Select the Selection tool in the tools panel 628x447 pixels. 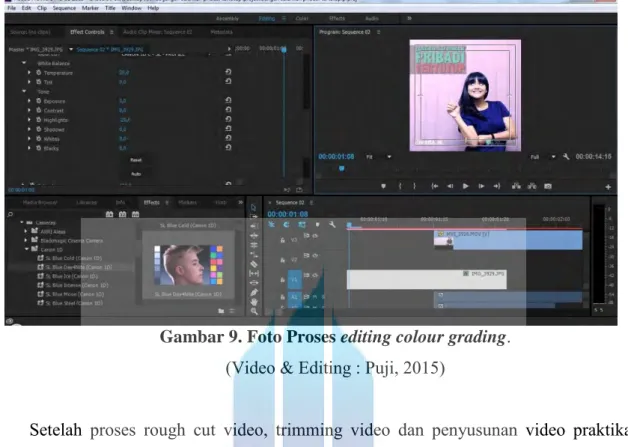pos(253,207)
